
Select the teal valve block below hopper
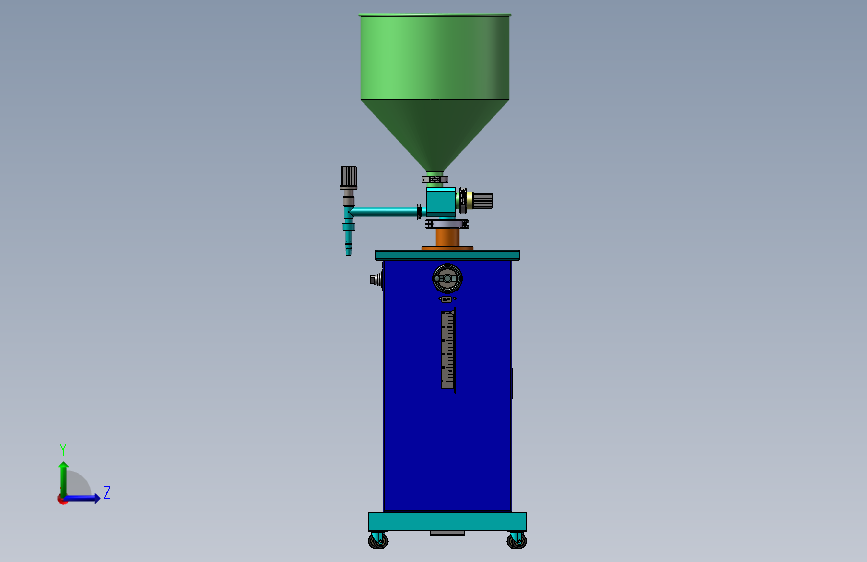pos(441,202)
